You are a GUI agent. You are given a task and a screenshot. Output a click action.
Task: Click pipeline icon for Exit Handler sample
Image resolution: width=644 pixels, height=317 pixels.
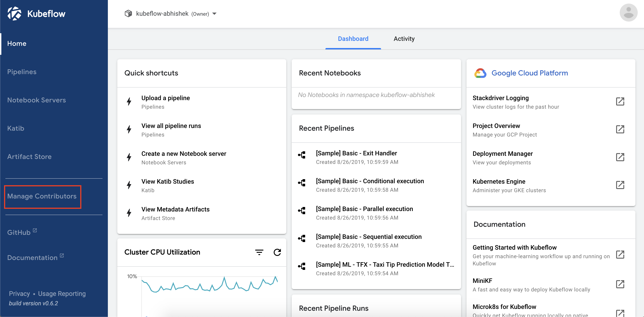[302, 155]
